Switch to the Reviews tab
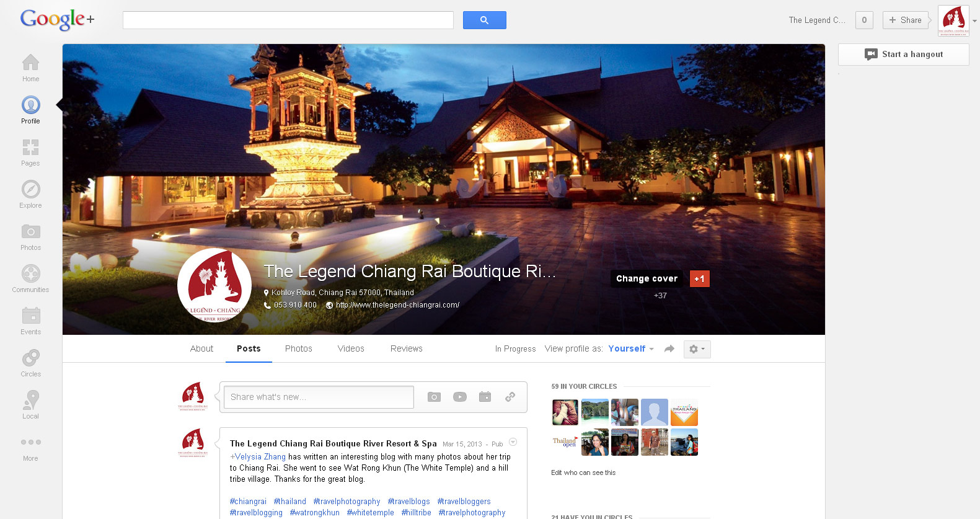This screenshot has width=980, height=519. [407, 348]
